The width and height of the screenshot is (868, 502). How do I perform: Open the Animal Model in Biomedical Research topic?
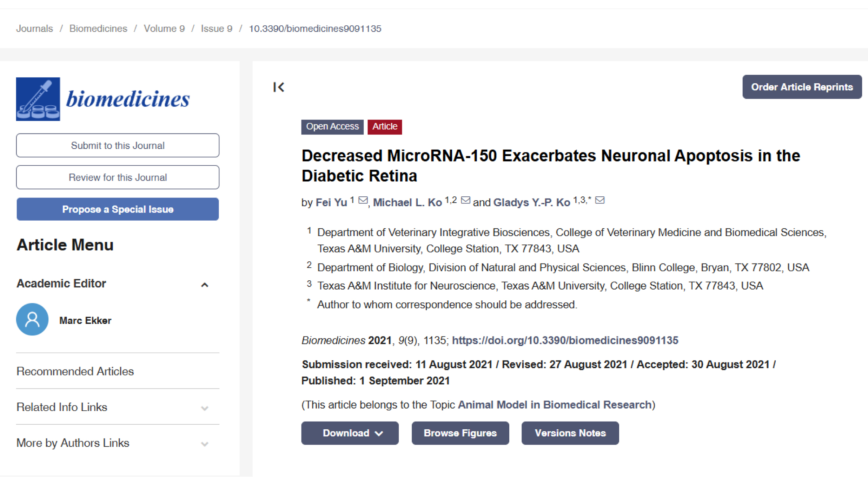click(555, 405)
